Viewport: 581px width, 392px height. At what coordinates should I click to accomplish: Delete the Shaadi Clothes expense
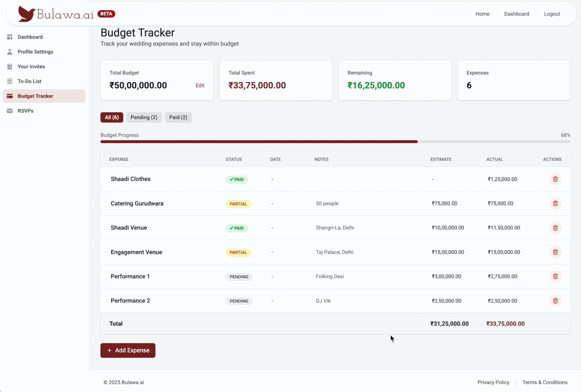coord(555,179)
